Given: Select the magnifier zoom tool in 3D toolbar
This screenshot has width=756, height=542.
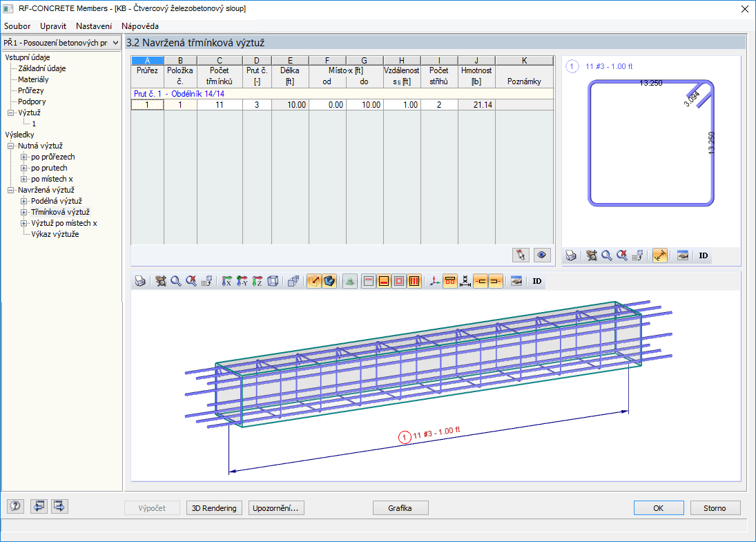Looking at the screenshot, I should 176,281.
